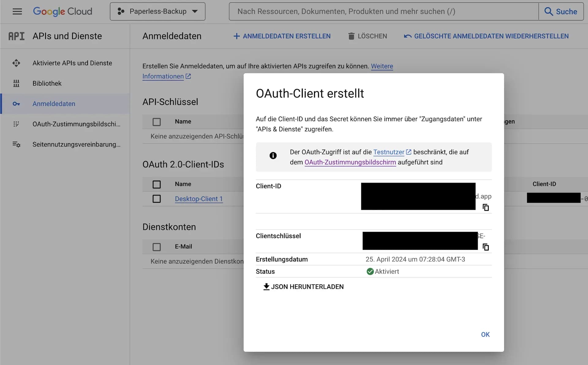Toggle the OAuth 2.0-Client-IDs header checkbox
The image size is (588, 365).
(156, 184)
